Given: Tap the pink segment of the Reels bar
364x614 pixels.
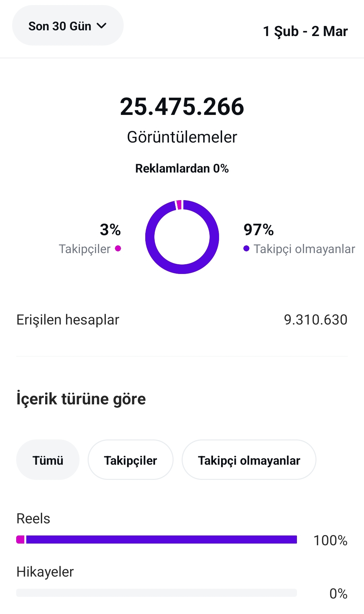Looking at the screenshot, I should tap(20, 540).
